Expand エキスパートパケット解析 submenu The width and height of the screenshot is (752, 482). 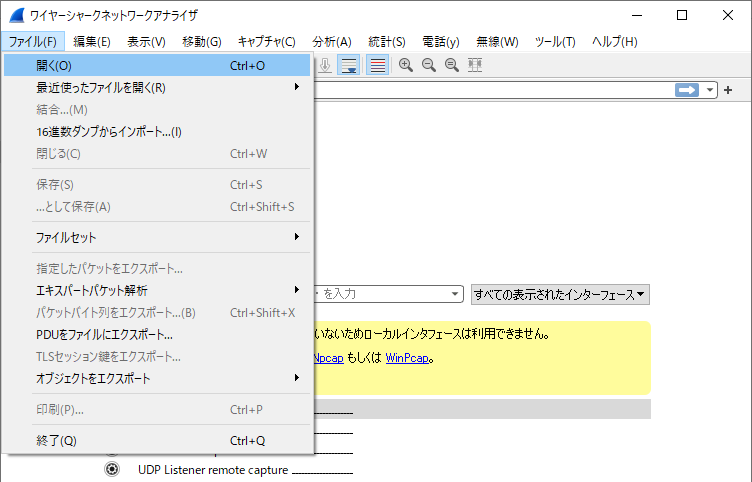157,290
